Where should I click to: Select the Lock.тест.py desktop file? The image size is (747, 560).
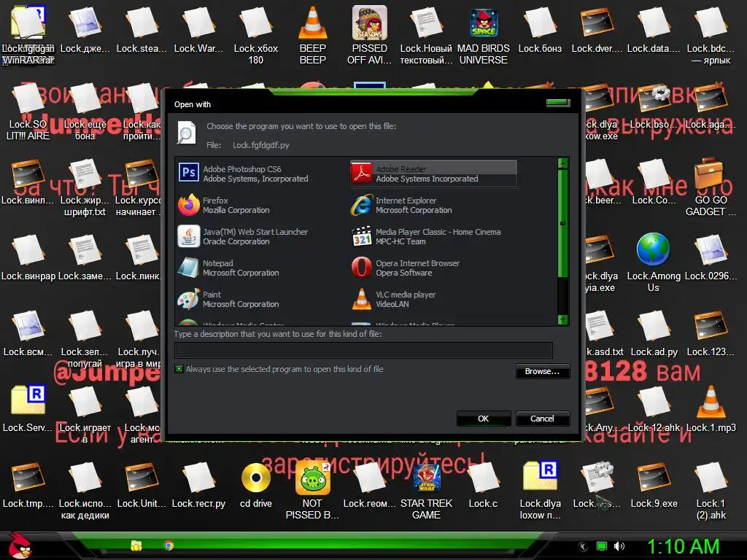tap(198, 485)
